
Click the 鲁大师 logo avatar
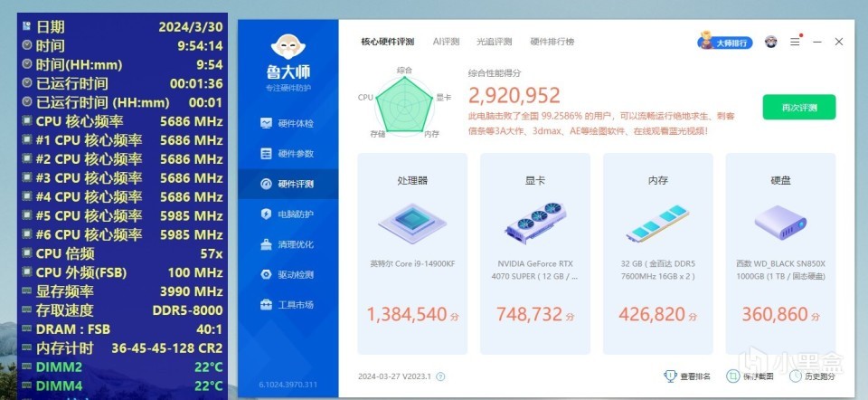(288, 47)
